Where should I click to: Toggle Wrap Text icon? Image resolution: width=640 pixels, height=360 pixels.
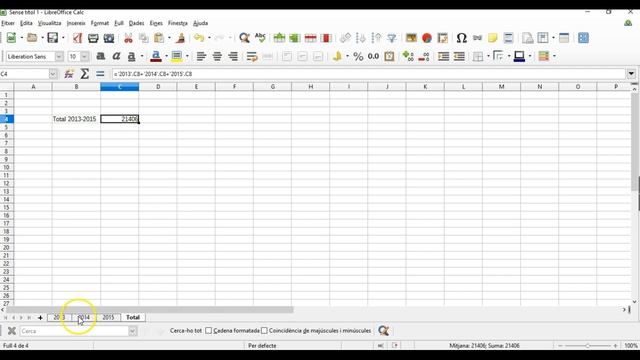252,56
